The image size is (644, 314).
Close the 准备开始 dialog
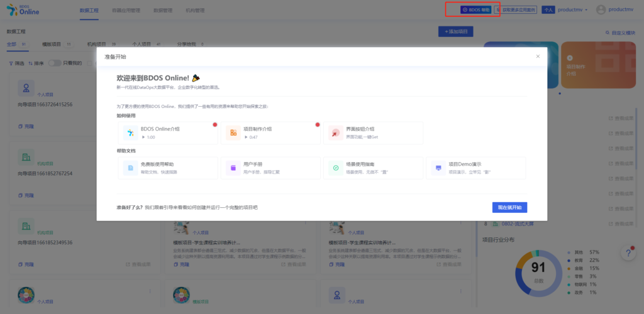(x=538, y=57)
